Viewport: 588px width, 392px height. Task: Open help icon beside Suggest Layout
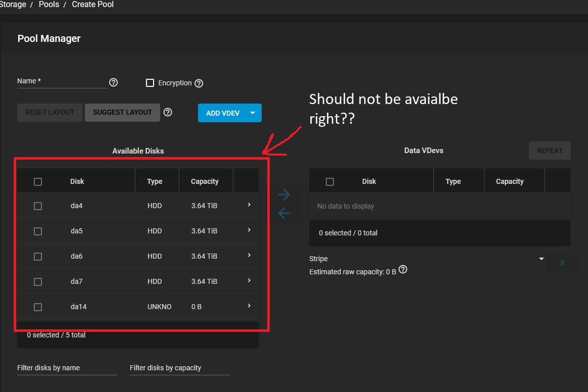pyautogui.click(x=168, y=112)
